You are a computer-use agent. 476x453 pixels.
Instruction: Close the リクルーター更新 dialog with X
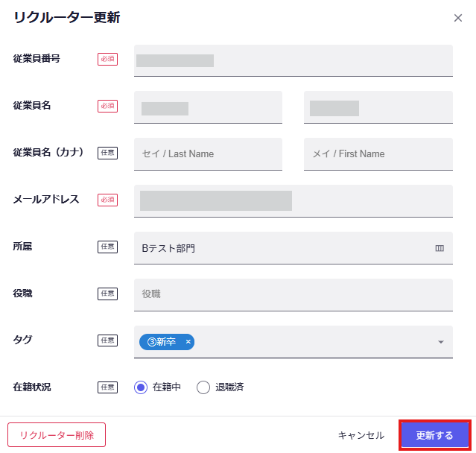coord(458,18)
